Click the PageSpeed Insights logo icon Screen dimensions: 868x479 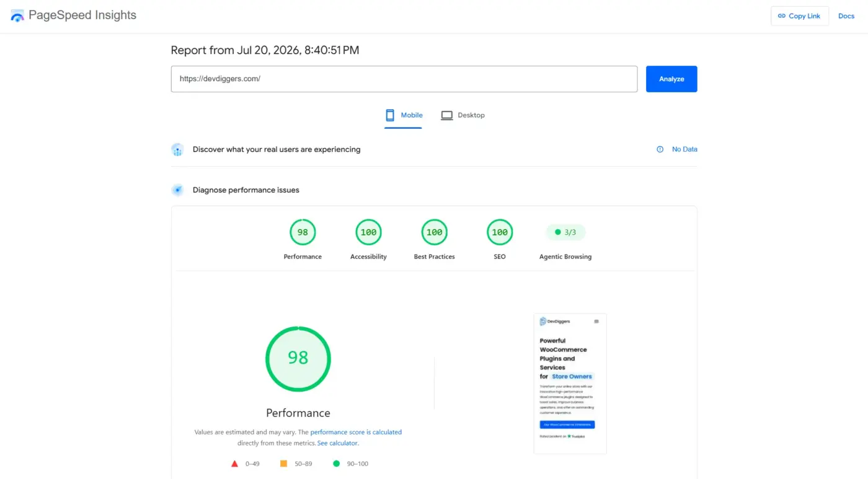click(17, 16)
